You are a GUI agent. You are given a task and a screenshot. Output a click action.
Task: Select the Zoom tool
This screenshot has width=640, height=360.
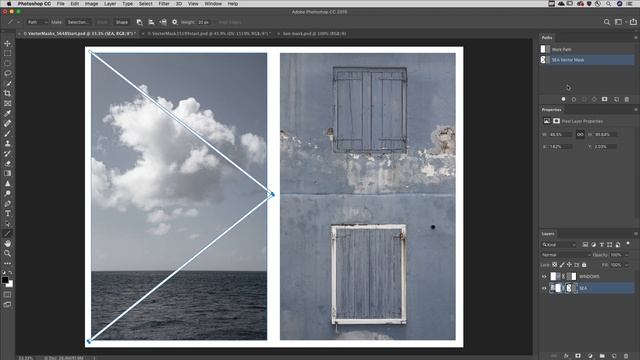pyautogui.click(x=7, y=253)
